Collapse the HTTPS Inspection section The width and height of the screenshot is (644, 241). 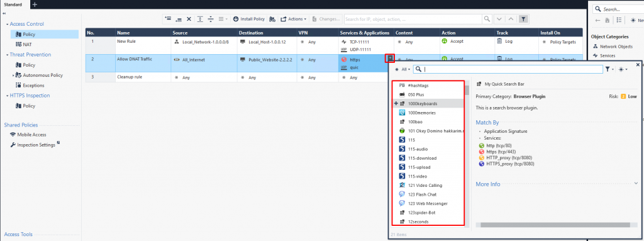click(x=8, y=96)
